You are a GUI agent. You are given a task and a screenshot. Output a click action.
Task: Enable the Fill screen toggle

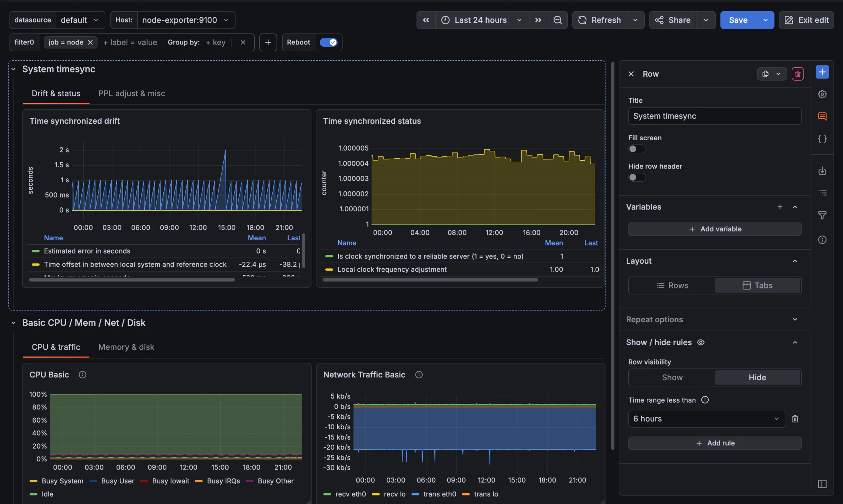pos(637,149)
